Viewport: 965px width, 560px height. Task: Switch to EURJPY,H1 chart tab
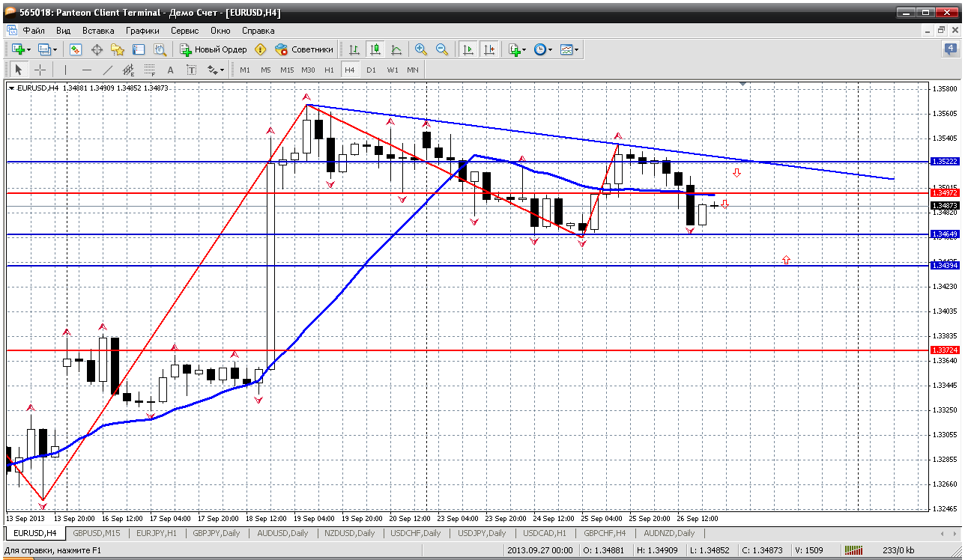pos(157,533)
